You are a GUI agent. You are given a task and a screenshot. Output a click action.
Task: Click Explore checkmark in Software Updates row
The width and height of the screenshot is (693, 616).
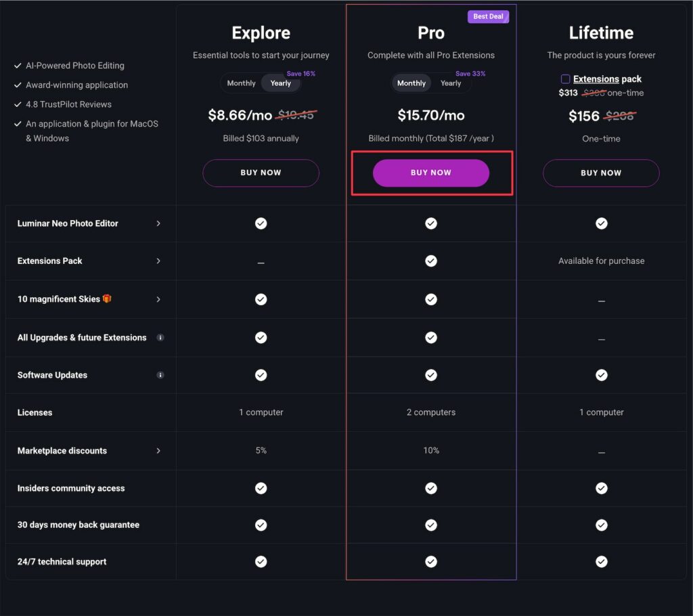click(261, 375)
